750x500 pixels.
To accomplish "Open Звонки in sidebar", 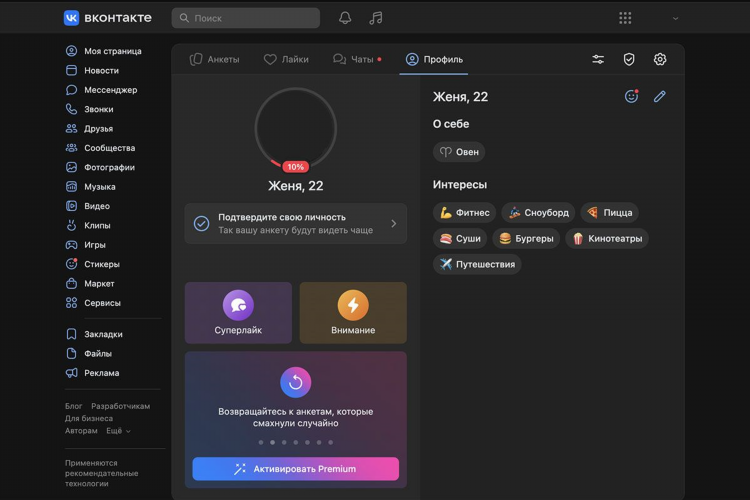I will coord(89,109).
